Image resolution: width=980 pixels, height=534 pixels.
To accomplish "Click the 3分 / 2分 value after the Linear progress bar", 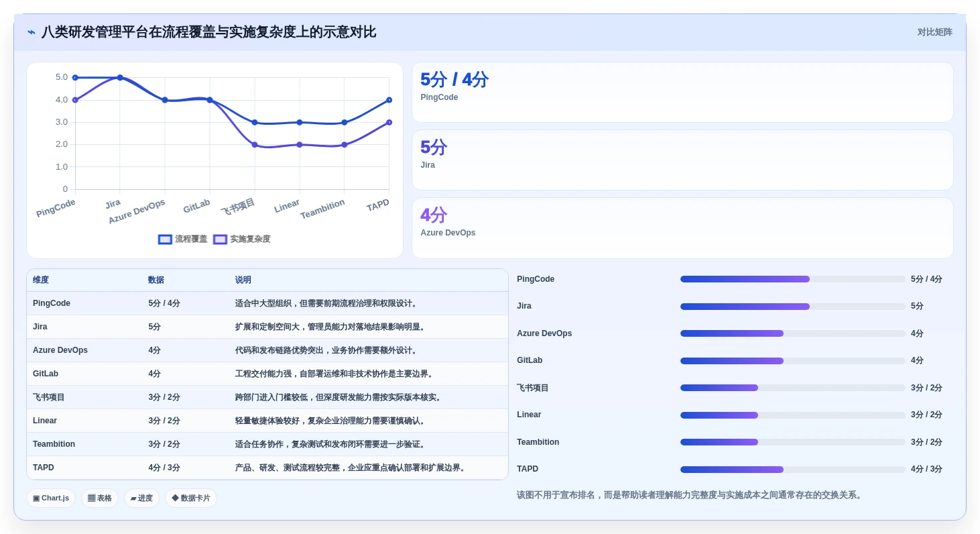I will [926, 415].
